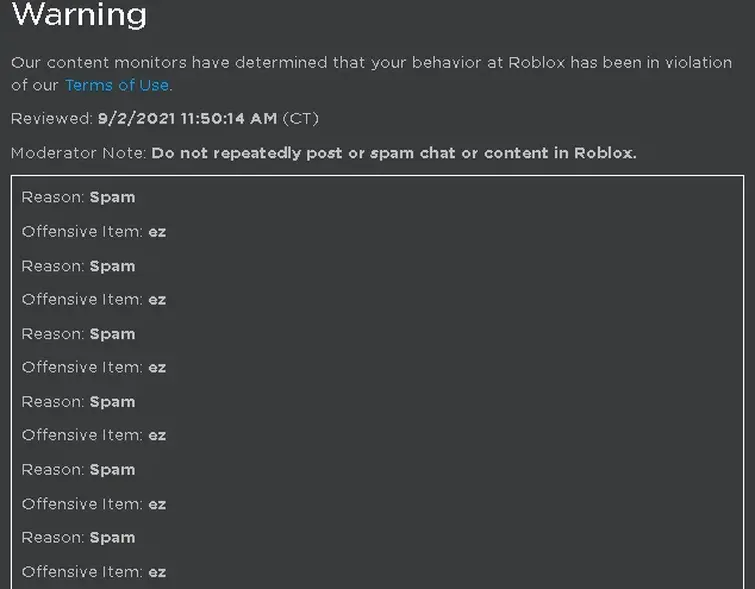Viewport: 755px width, 589px height.
Task: Click the fourth "Reason: Spam" entry
Action: (78, 402)
